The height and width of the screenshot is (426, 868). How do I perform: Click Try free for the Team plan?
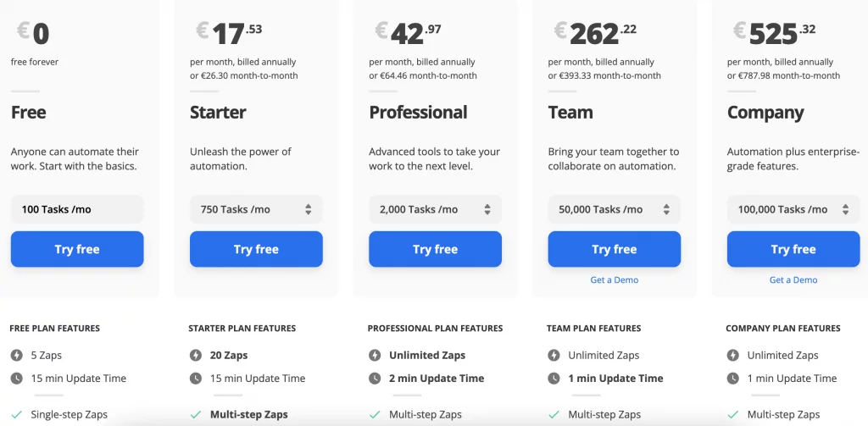pos(614,249)
